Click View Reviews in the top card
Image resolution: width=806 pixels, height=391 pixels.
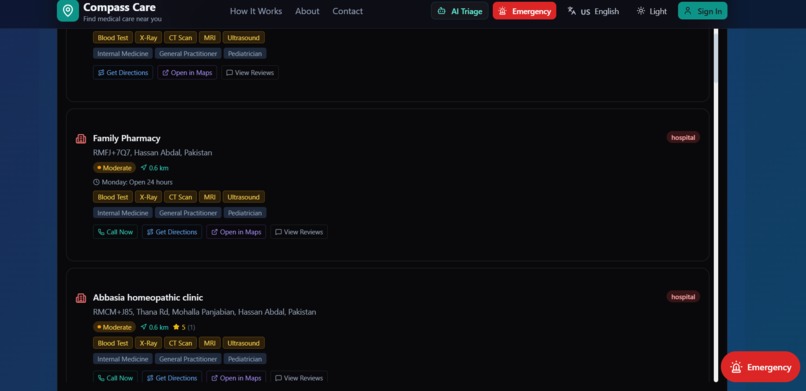click(x=250, y=72)
